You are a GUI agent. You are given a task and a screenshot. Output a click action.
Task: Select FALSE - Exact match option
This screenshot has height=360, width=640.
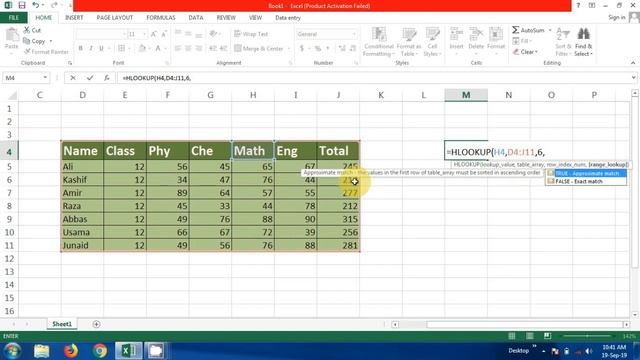586,181
